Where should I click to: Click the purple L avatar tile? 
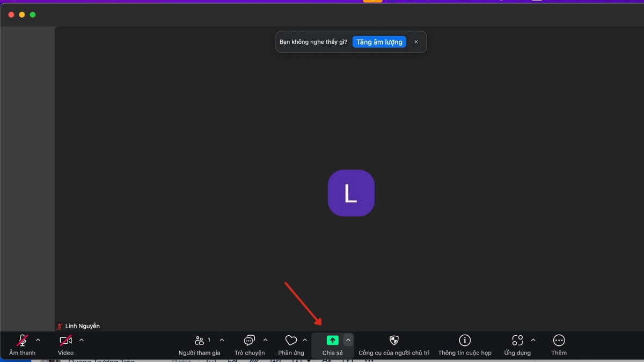[351, 193]
